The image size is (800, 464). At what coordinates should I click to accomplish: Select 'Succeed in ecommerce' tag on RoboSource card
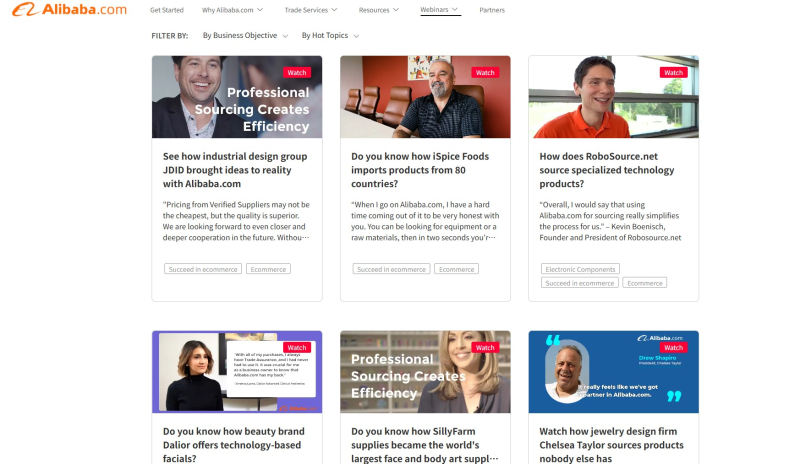580,283
